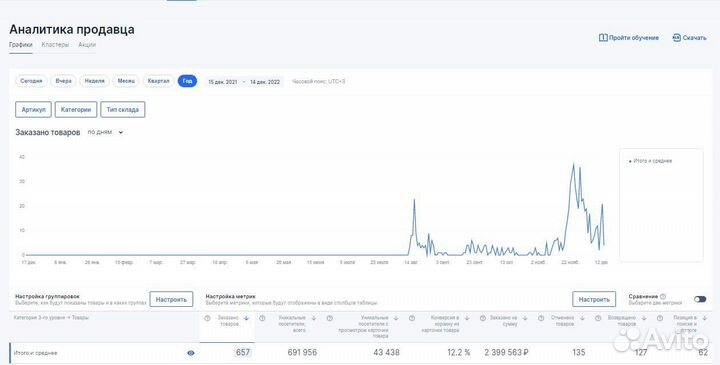Click the book icon next to Пройти обучение
The width and height of the screenshot is (720, 365).
pyautogui.click(x=603, y=38)
